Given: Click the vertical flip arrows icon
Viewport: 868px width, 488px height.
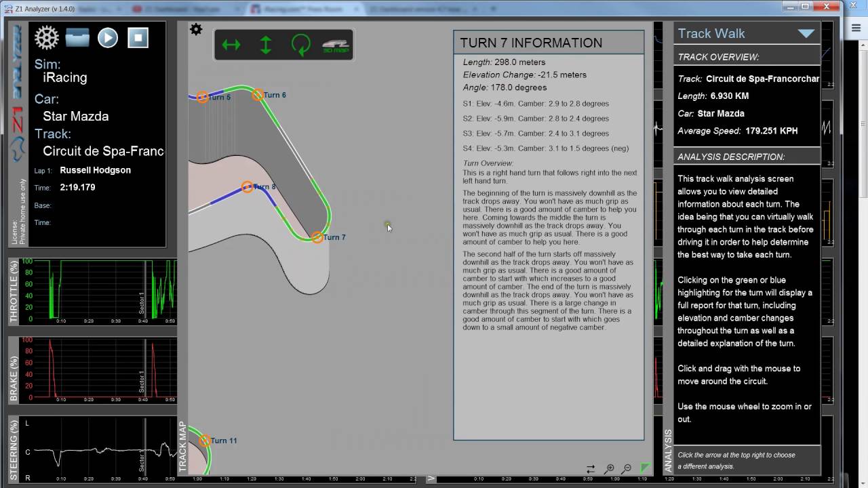Looking at the screenshot, I should (x=266, y=45).
